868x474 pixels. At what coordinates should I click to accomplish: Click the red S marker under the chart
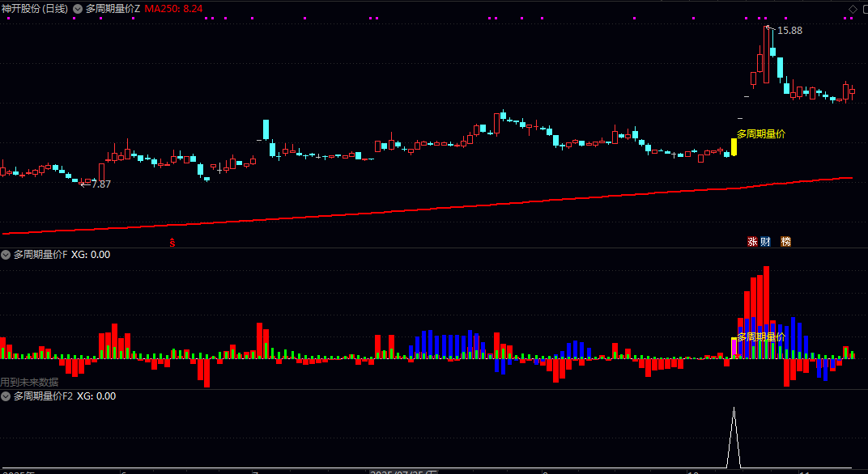172,242
